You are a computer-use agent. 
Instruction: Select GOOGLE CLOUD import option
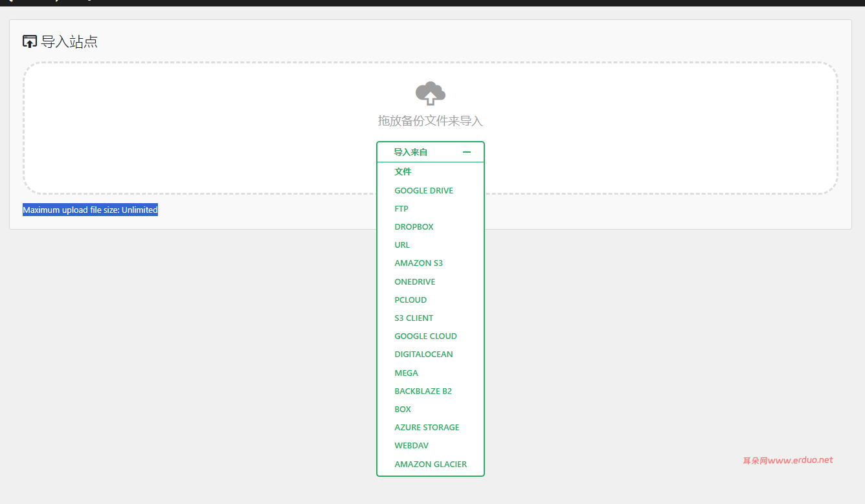coord(425,336)
